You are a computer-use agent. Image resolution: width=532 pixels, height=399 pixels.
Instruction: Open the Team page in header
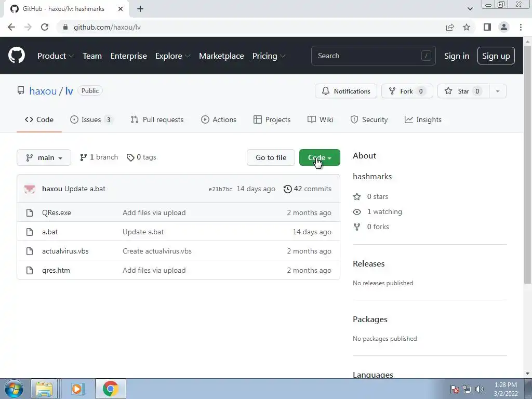pyautogui.click(x=92, y=56)
